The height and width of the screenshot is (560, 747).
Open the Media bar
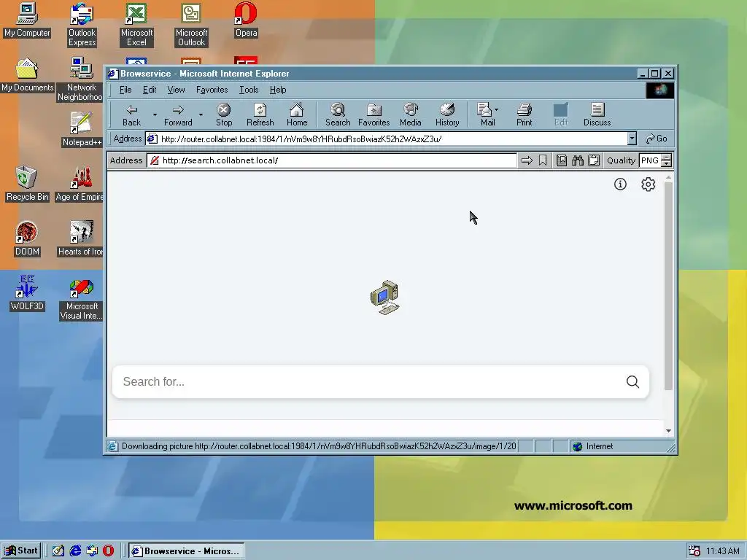(x=410, y=115)
